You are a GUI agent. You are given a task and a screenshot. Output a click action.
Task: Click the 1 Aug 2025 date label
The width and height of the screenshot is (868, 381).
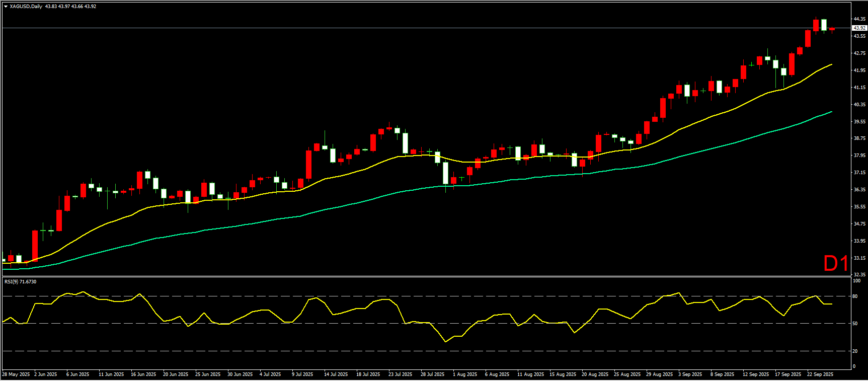tap(465, 374)
